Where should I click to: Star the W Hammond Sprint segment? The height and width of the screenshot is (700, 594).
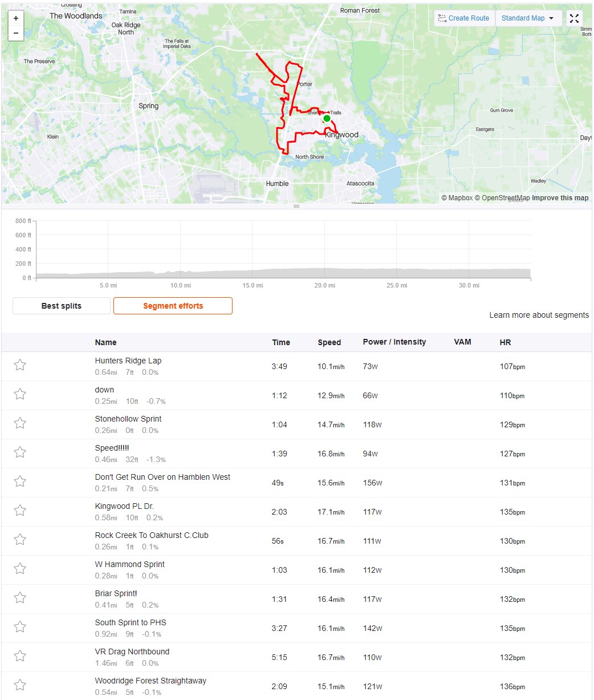tap(20, 569)
